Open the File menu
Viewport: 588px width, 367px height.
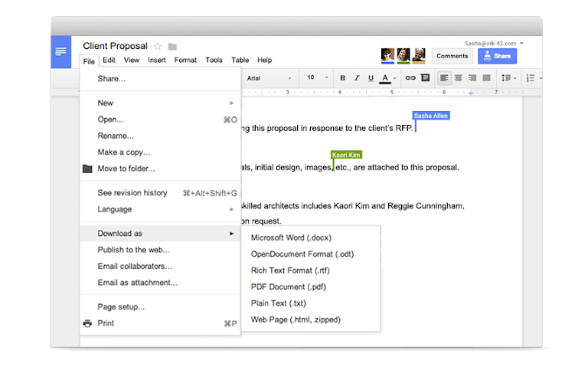89,61
